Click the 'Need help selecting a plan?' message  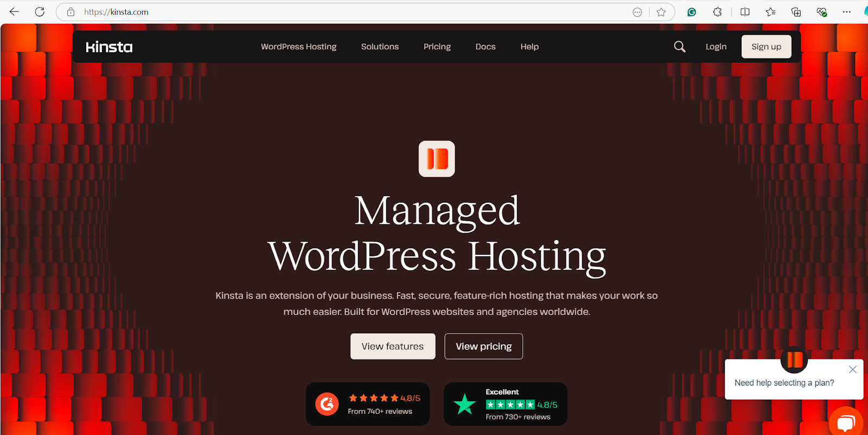pos(784,383)
